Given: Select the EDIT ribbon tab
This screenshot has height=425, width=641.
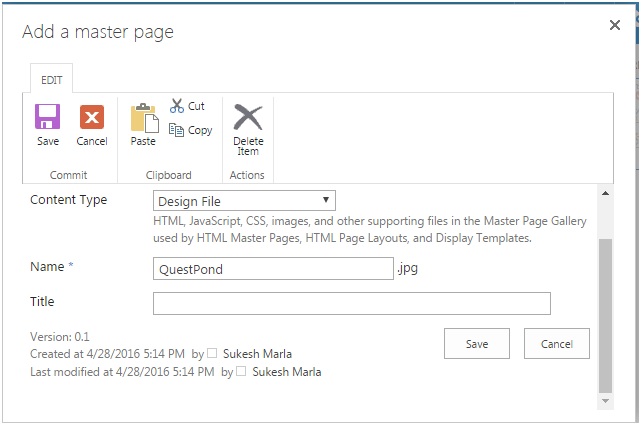Looking at the screenshot, I should tap(52, 80).
